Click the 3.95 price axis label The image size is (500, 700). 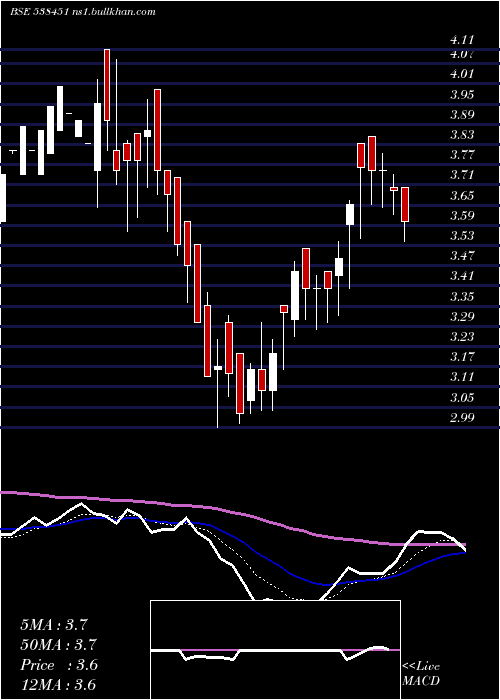pyautogui.click(x=462, y=94)
